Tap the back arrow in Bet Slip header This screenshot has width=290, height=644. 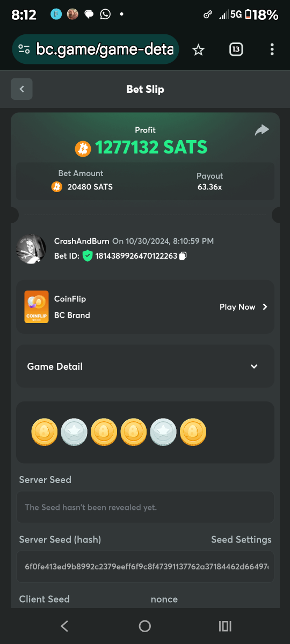tap(22, 89)
